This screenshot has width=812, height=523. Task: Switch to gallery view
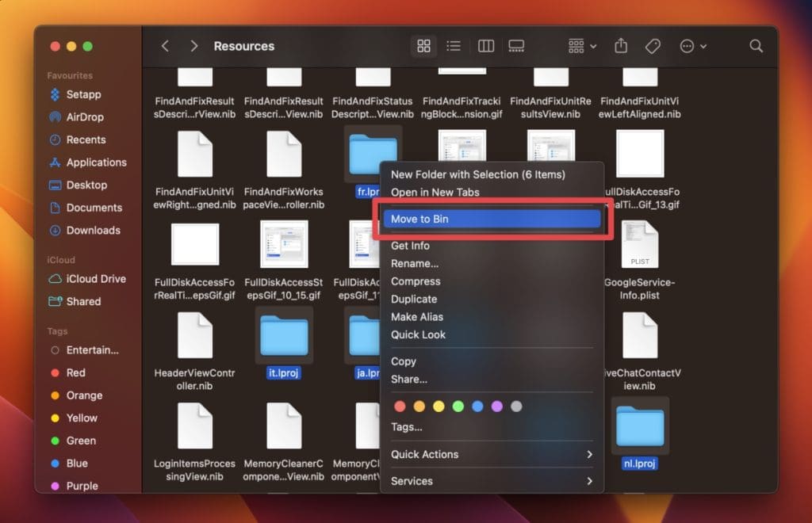(x=517, y=46)
